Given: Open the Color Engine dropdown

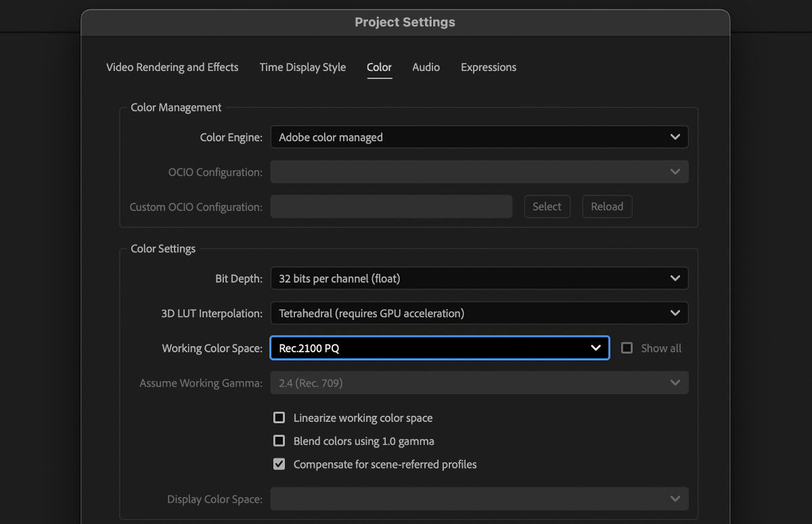Looking at the screenshot, I should pyautogui.click(x=478, y=137).
